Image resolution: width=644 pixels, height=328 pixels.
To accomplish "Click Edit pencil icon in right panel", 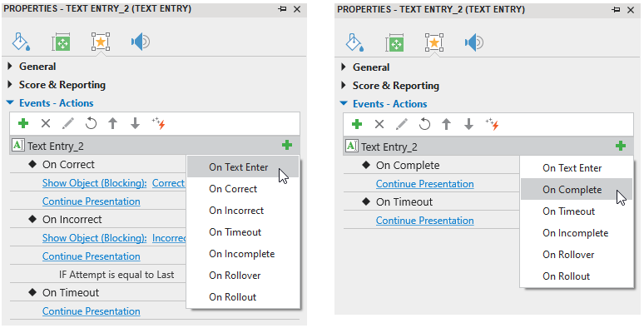I will click(401, 124).
